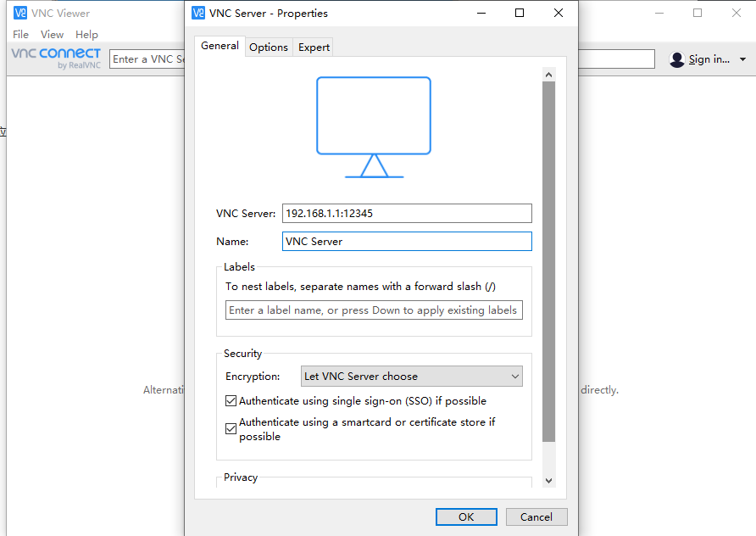Open the Encryption dropdown
The width and height of the screenshot is (756, 536).
(x=412, y=377)
